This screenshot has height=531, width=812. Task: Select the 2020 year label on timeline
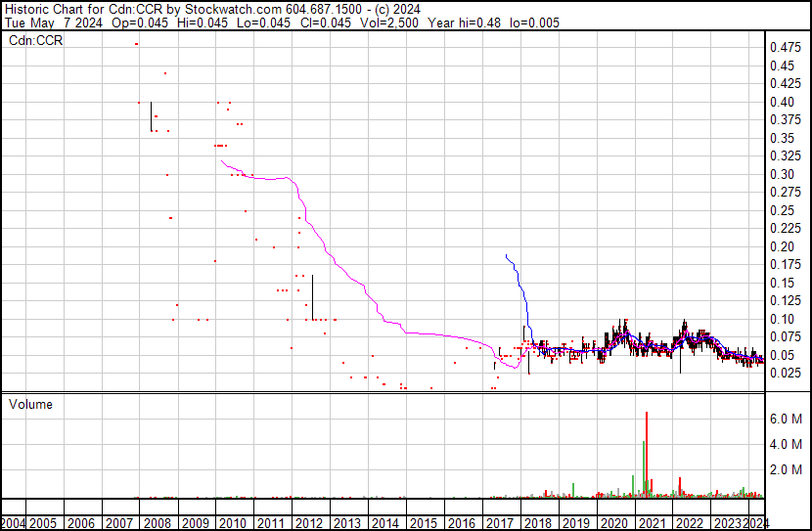click(x=614, y=523)
